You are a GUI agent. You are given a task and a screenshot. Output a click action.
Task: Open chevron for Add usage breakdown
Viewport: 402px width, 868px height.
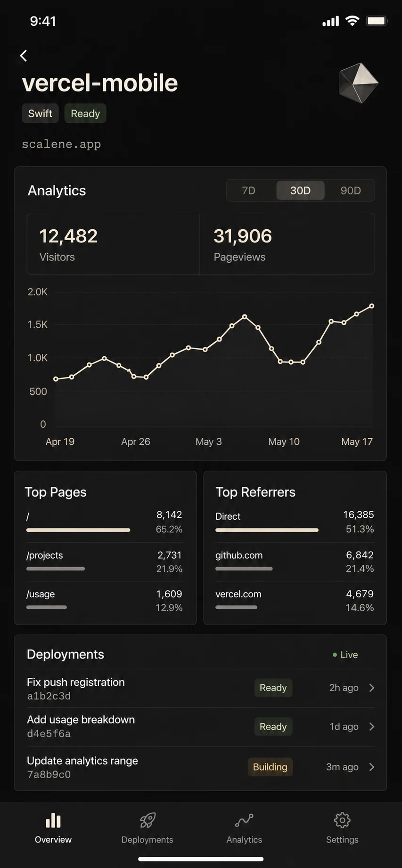tap(372, 727)
